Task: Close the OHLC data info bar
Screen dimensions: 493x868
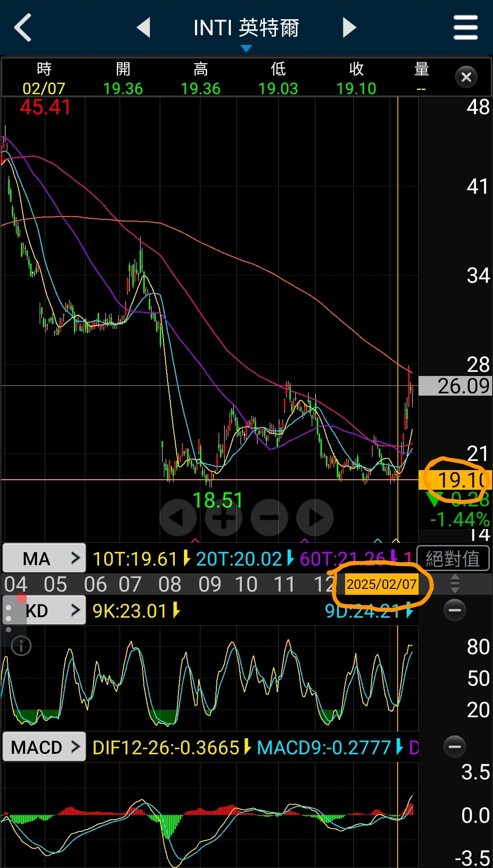Action: [x=466, y=77]
